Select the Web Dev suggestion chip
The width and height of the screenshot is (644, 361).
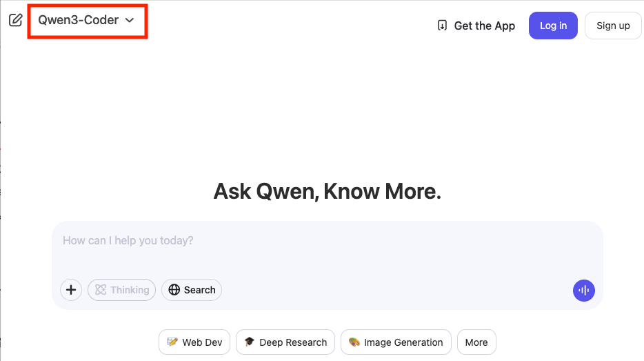(194, 342)
